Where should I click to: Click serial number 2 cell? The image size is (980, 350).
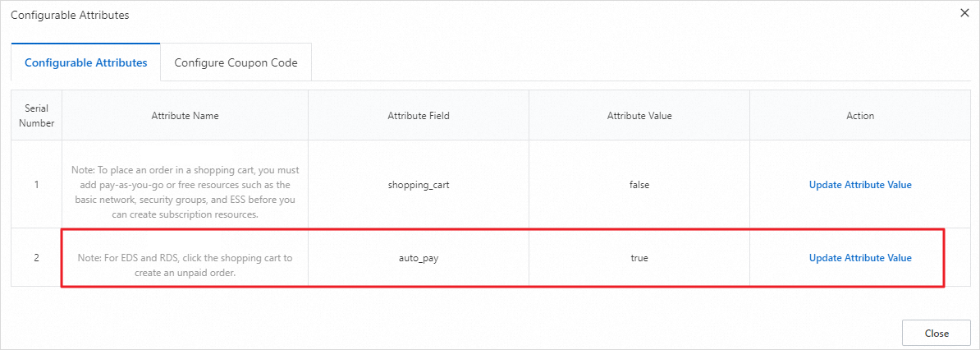point(36,258)
